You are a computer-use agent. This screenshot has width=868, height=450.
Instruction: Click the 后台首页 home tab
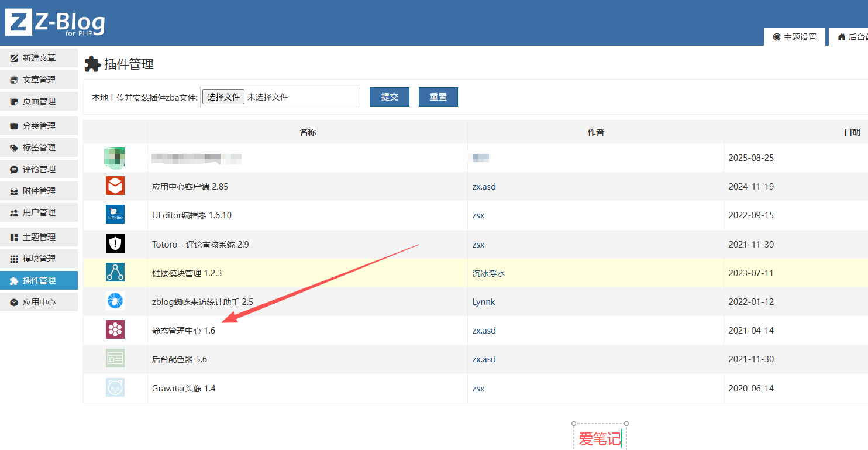tap(849, 37)
